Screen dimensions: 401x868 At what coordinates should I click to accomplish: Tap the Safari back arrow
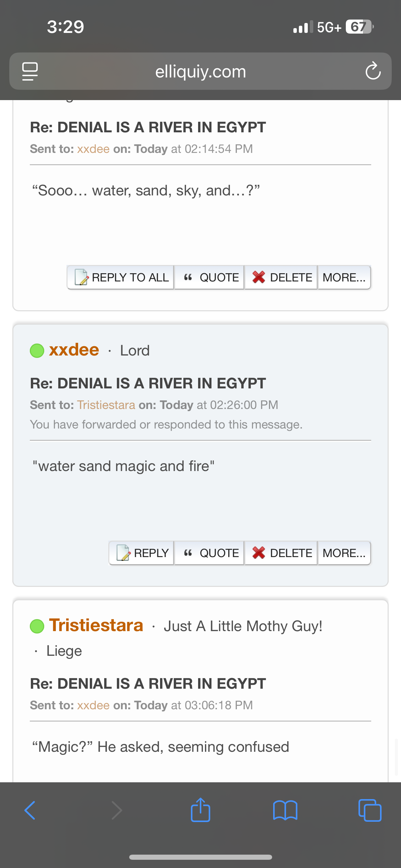point(30,810)
